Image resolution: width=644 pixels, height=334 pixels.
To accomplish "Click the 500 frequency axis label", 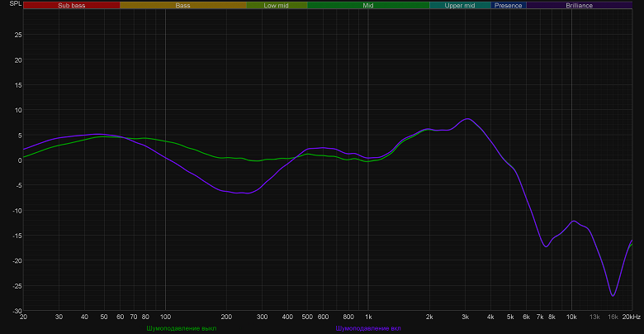I will click(x=307, y=317).
